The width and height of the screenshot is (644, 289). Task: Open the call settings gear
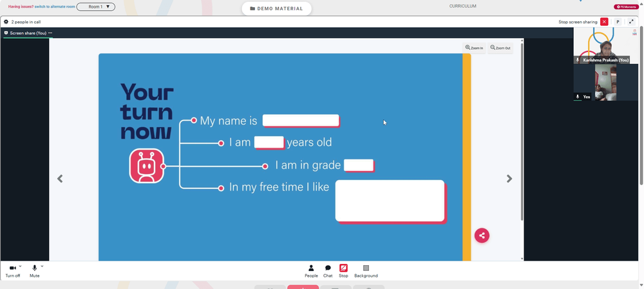click(x=6, y=22)
